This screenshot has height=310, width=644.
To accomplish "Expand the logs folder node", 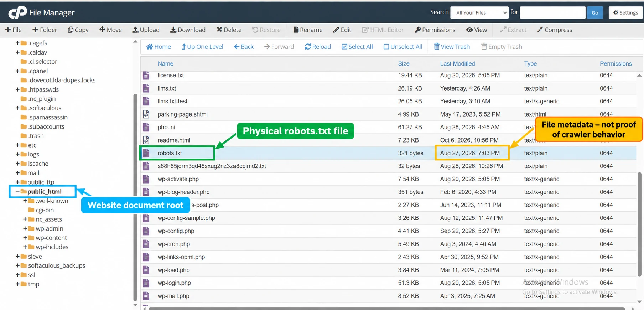I will tap(17, 154).
